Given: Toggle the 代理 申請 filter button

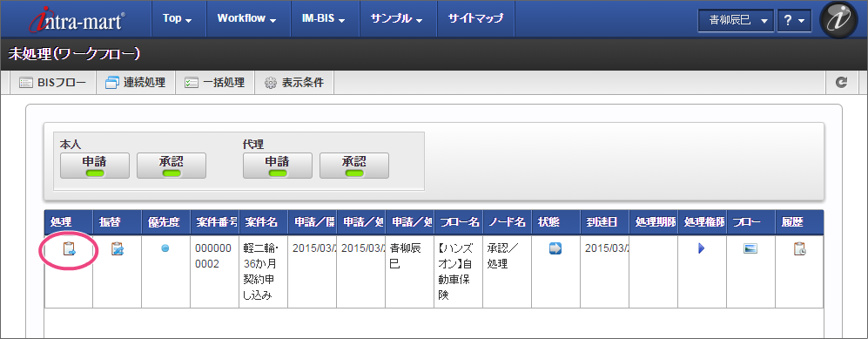Looking at the screenshot, I should coord(278,166).
